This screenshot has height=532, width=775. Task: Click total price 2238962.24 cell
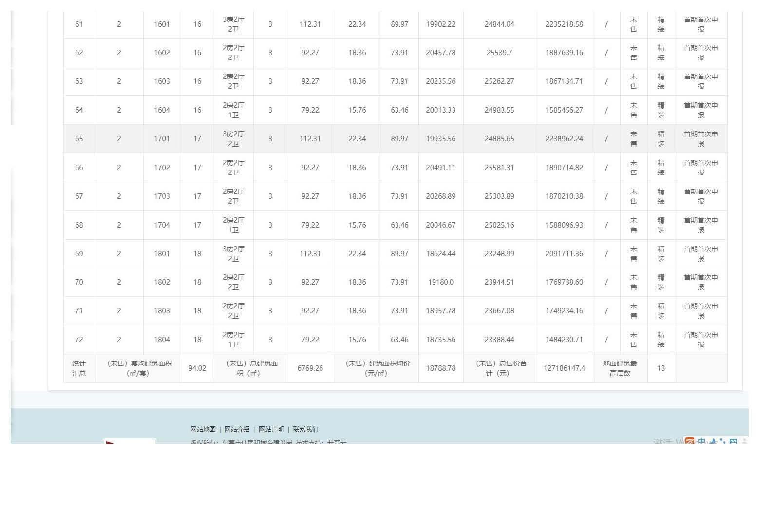coord(564,139)
